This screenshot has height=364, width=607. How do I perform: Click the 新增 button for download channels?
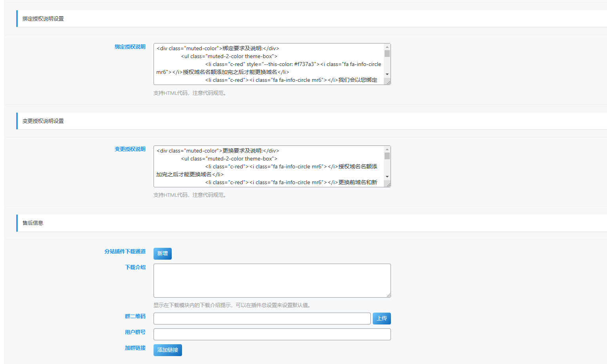(162, 254)
